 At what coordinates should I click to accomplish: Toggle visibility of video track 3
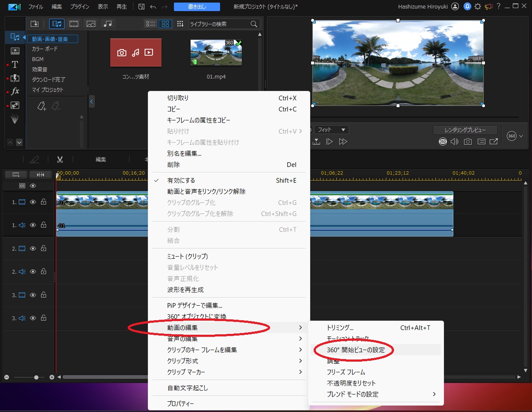[x=33, y=295]
